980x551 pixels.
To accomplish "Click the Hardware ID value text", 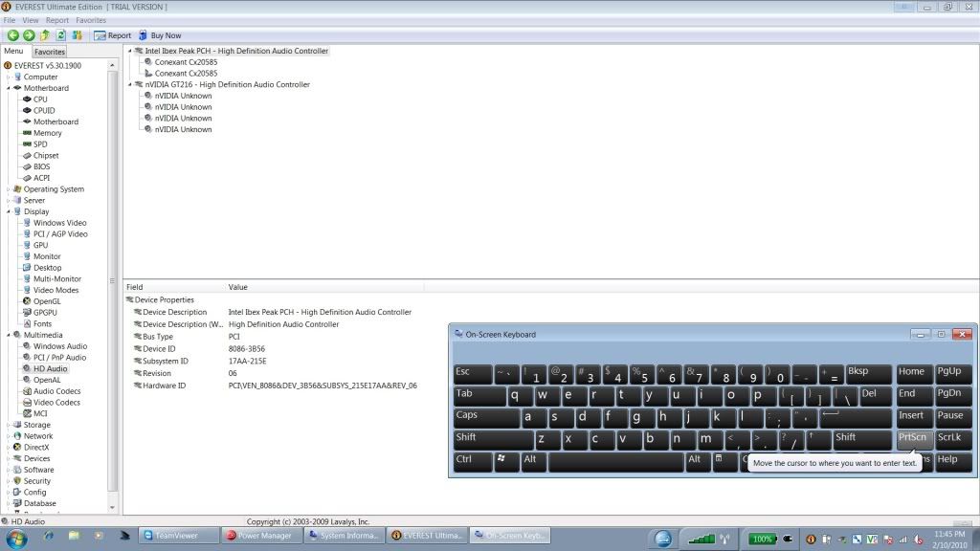I will tap(323, 386).
